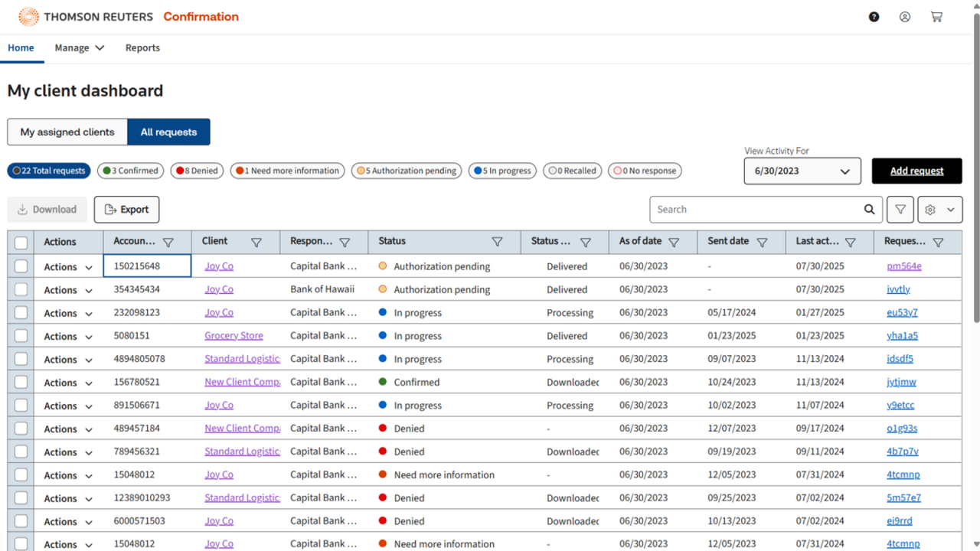Switch to My assigned clients tab
Screen dimensions: 980x551
(x=67, y=132)
